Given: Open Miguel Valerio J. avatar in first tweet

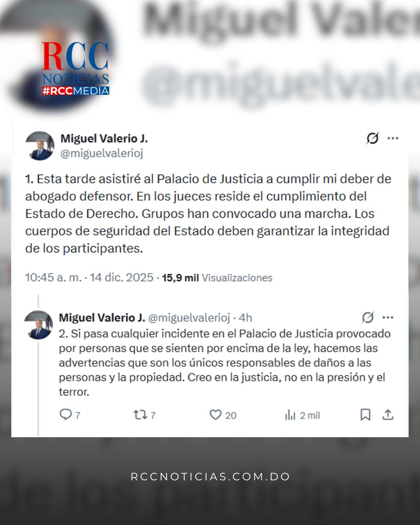Looking at the screenshot, I should point(40,146).
